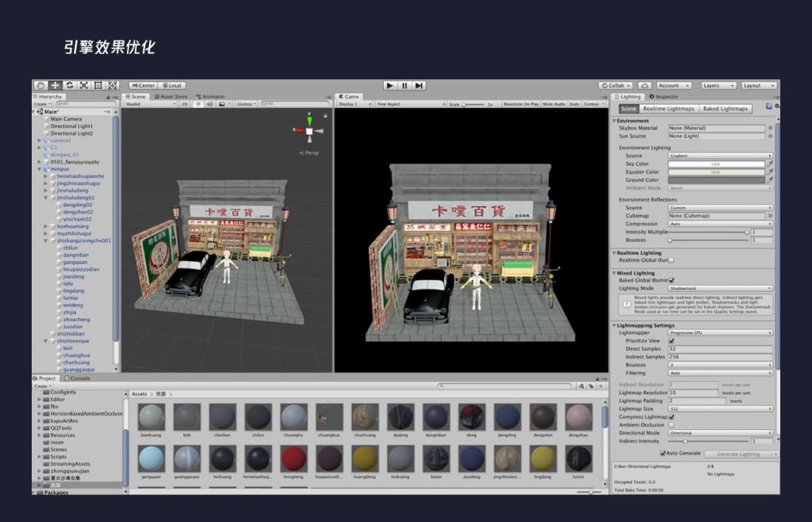Select the Move tool

55,86
